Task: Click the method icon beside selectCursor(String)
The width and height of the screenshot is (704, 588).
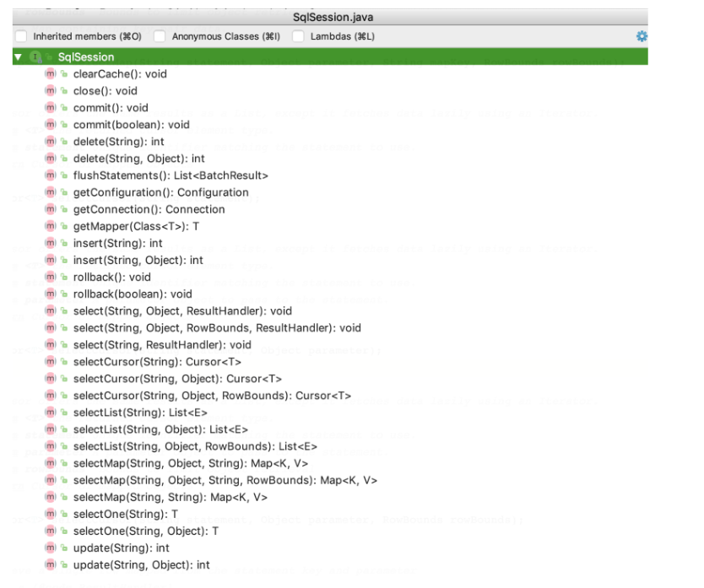Action: [x=49, y=361]
